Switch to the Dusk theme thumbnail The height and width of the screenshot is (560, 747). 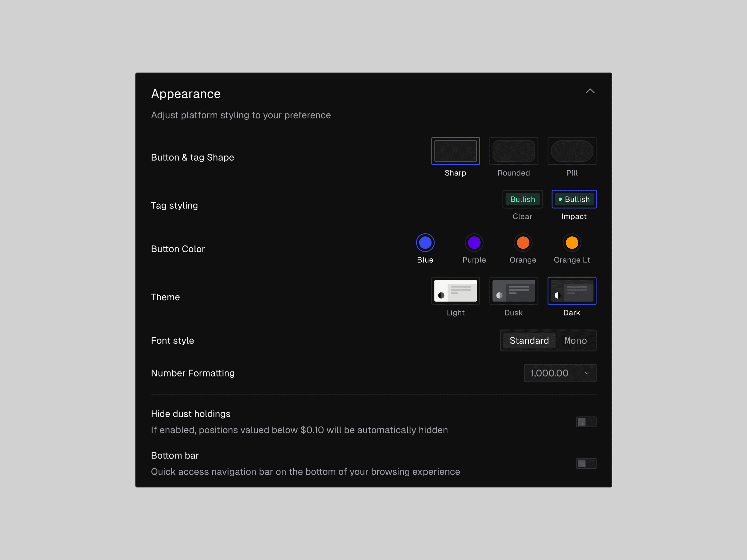click(x=513, y=291)
